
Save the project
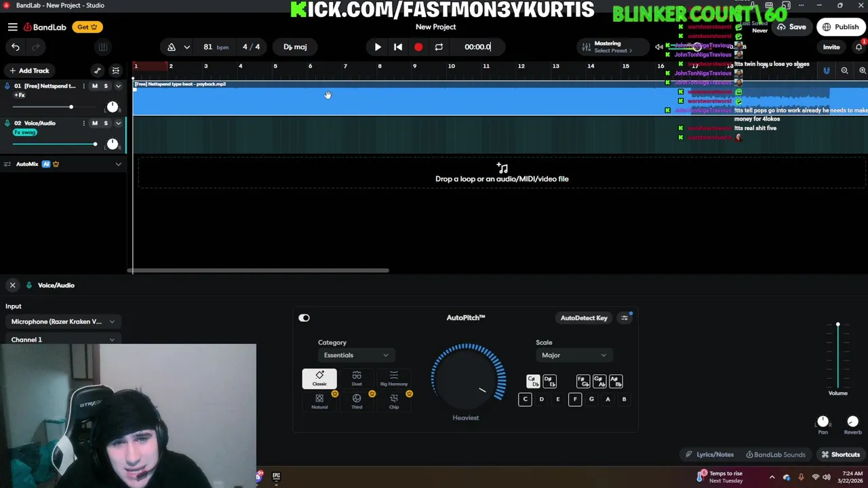(791, 27)
